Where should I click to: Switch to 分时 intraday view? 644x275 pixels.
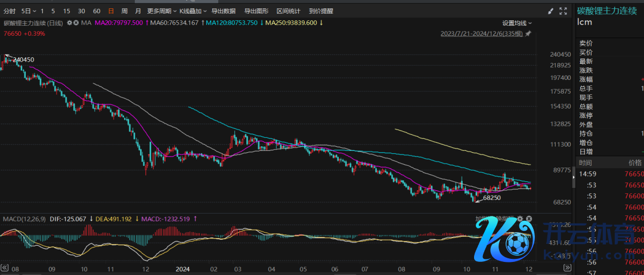(x=10, y=11)
